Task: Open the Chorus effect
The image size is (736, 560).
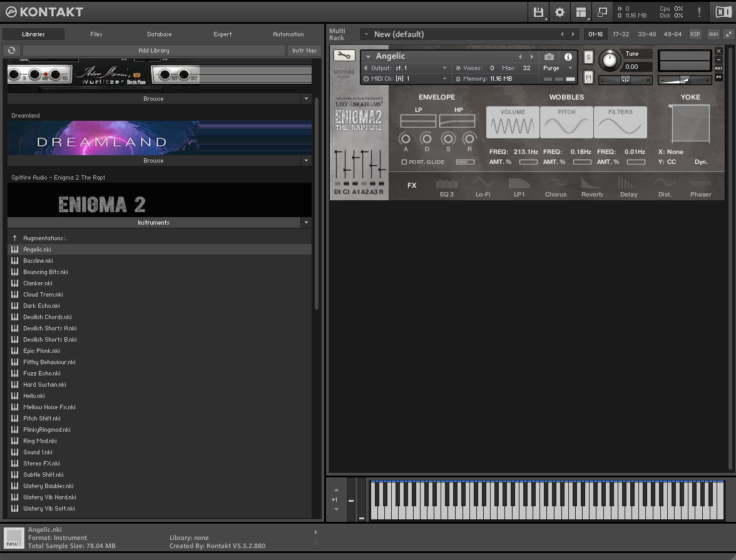Action: tap(556, 188)
